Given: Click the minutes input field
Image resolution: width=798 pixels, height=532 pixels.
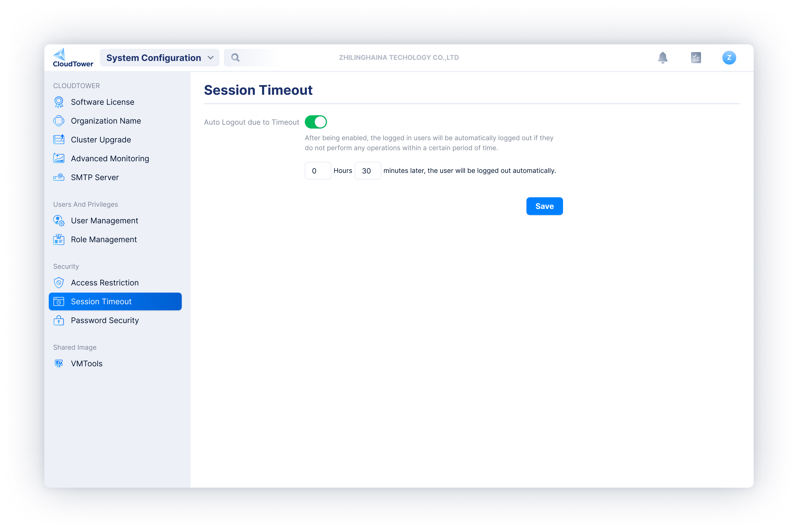Looking at the screenshot, I should coord(368,171).
